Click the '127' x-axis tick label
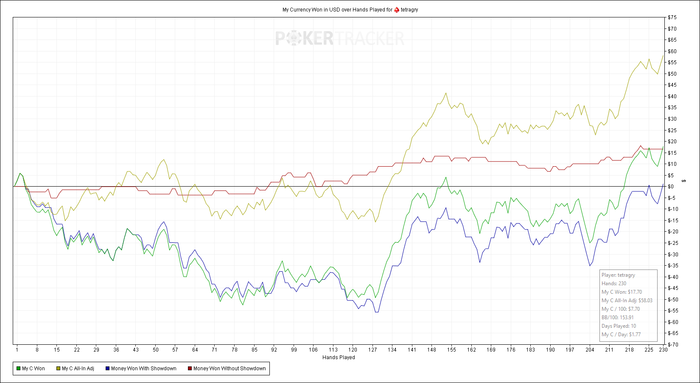 pos(372,350)
